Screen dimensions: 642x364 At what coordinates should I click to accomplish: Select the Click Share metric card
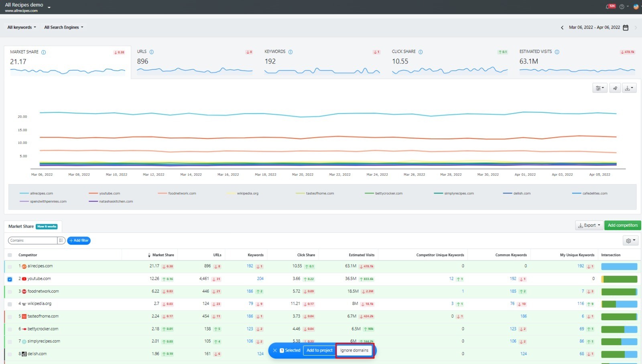click(450, 62)
